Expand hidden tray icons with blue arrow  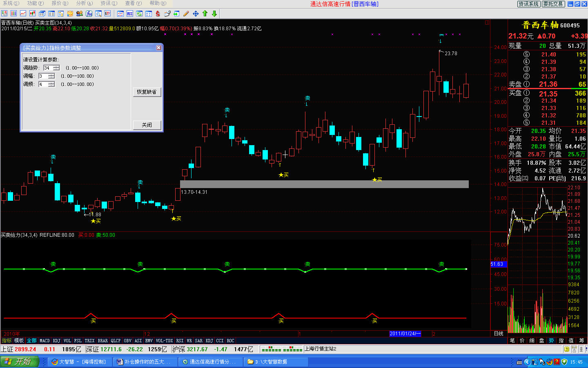527,362
